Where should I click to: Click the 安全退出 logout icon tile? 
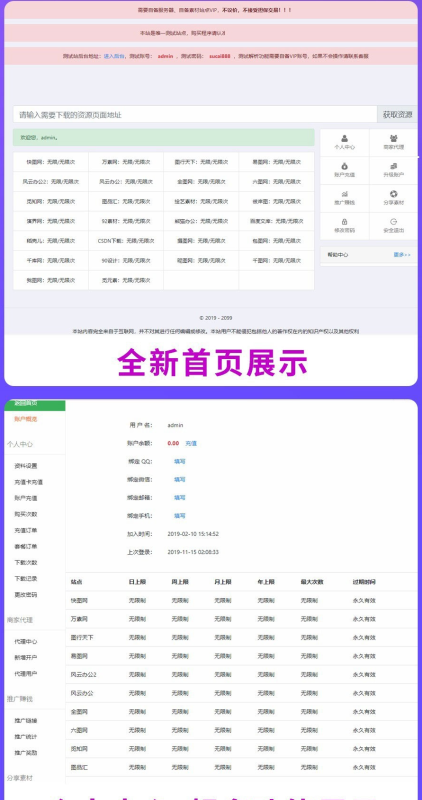393,226
